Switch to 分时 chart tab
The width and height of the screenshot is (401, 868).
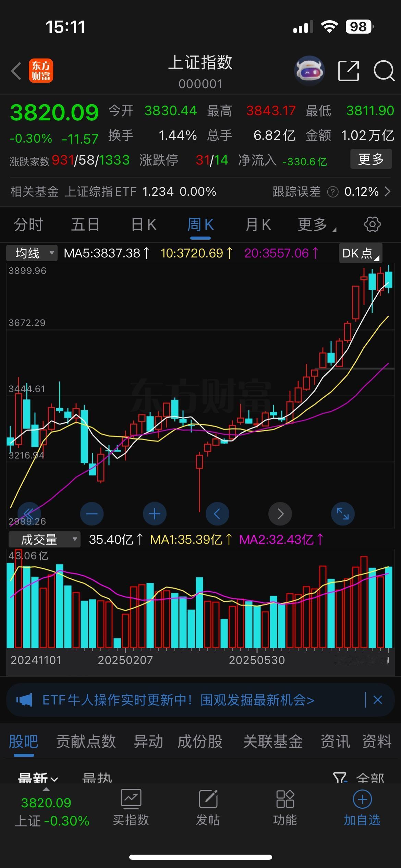[x=28, y=225]
